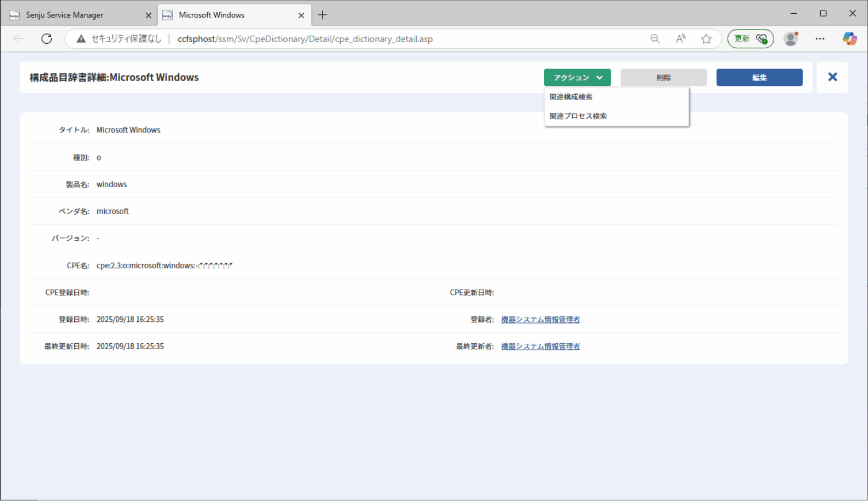
Task: Click the 種別 value o
Action: [99, 158]
